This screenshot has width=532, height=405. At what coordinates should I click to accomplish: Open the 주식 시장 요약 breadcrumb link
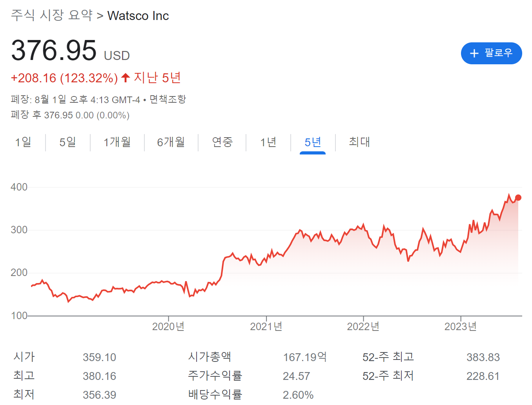pyautogui.click(x=52, y=16)
